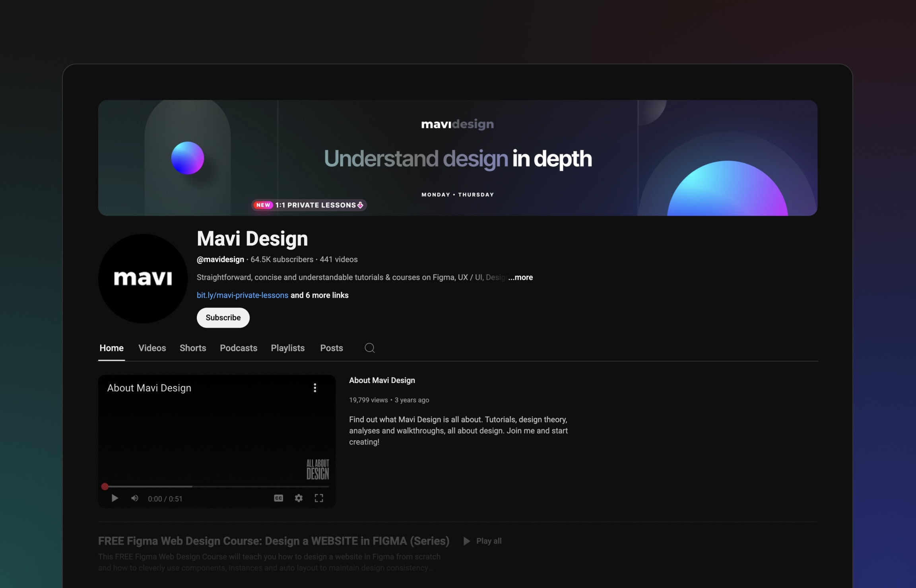
Task: Open FREE Figma Web Design Course playlist title
Action: tap(274, 541)
